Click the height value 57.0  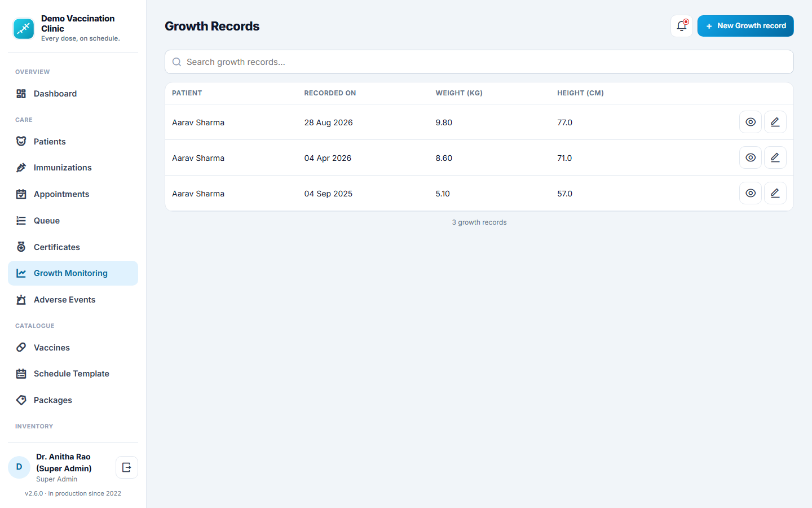564,194
